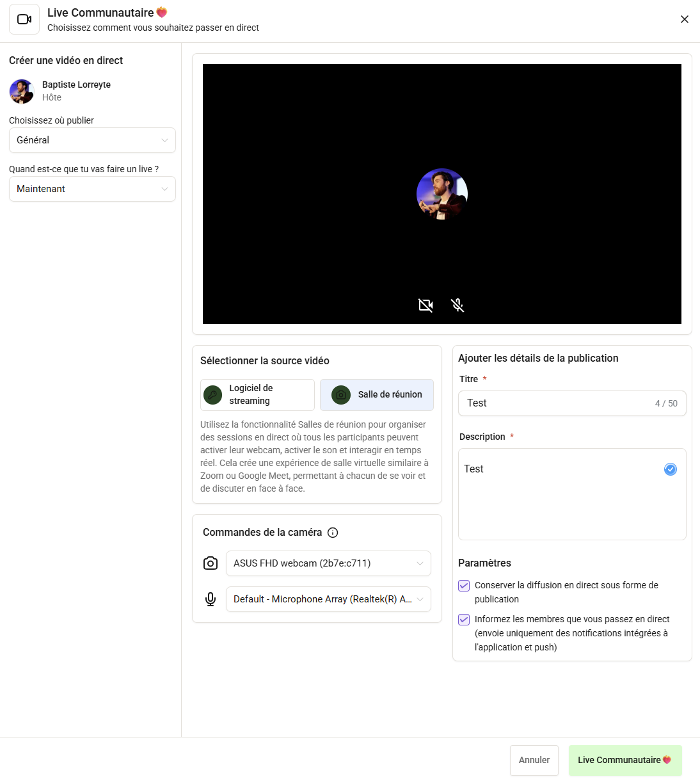Click the video camera icon in header
This screenshot has height=781, width=700.
coord(24,19)
